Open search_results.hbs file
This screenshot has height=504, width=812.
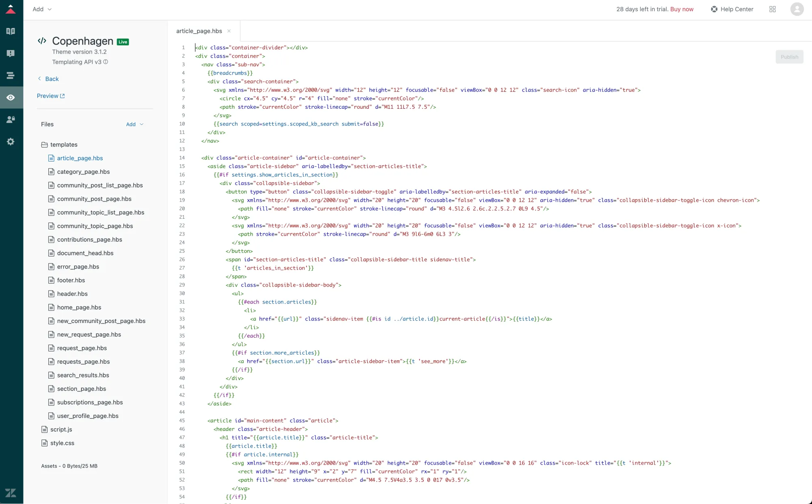click(x=79, y=375)
